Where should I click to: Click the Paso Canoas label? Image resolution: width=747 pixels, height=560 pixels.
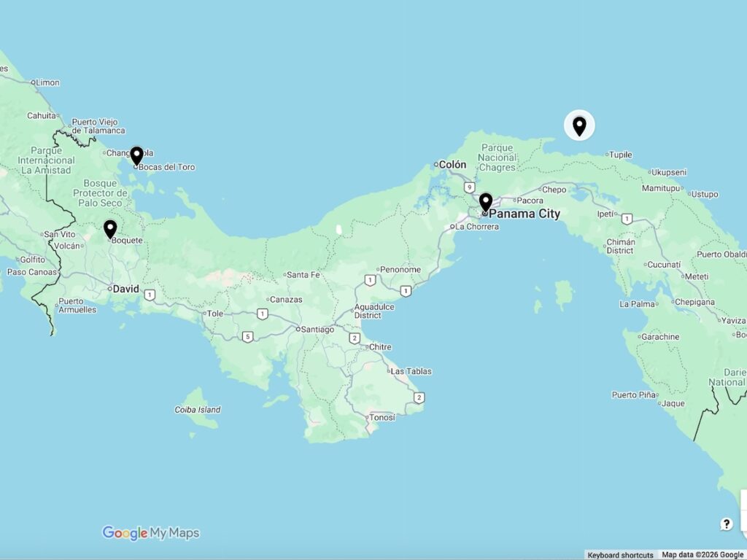click(32, 272)
